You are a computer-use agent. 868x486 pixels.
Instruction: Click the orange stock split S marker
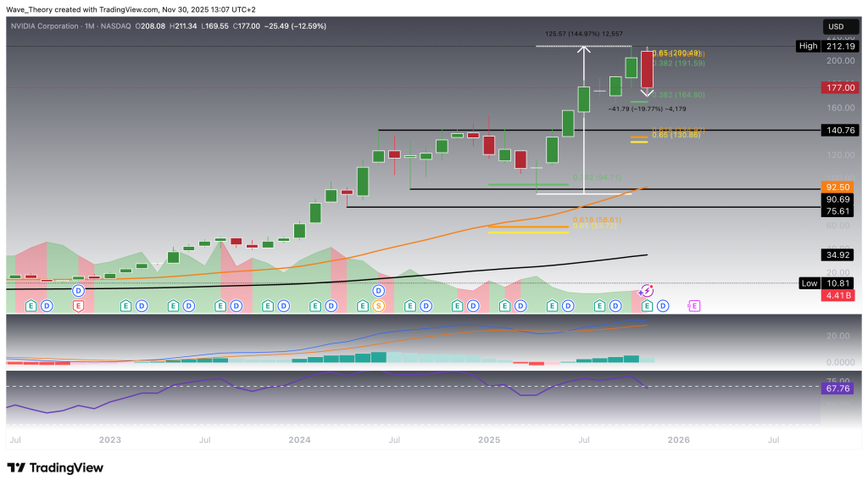[x=379, y=304]
